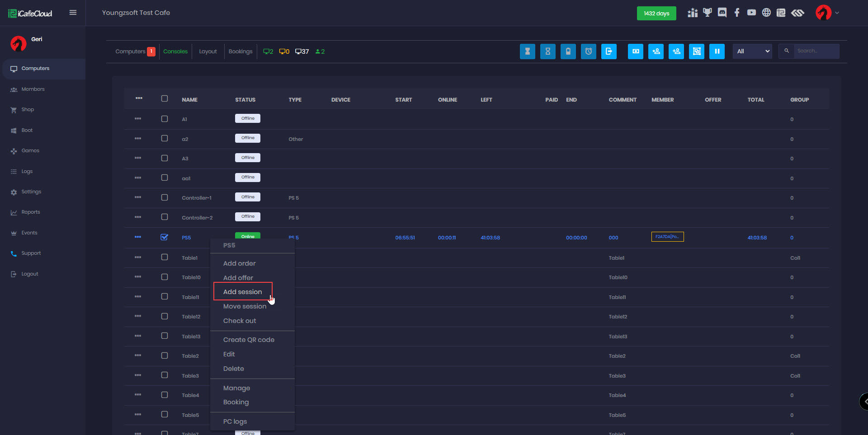Switch to the Layout tab
The width and height of the screenshot is (868, 435).
click(x=208, y=51)
